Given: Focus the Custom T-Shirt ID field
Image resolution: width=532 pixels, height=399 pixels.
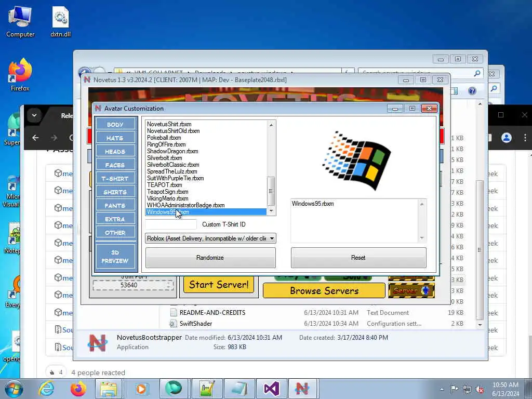Looking at the screenshot, I should point(171,224).
